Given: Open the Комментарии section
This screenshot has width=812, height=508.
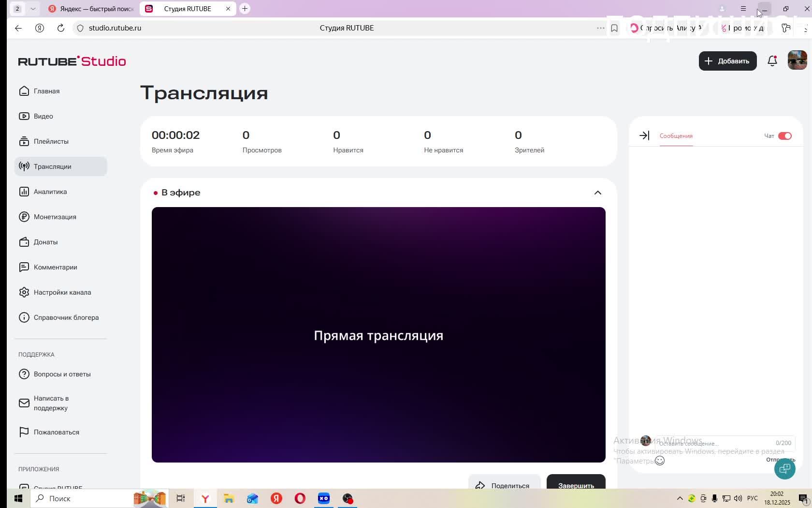Looking at the screenshot, I should (x=55, y=267).
